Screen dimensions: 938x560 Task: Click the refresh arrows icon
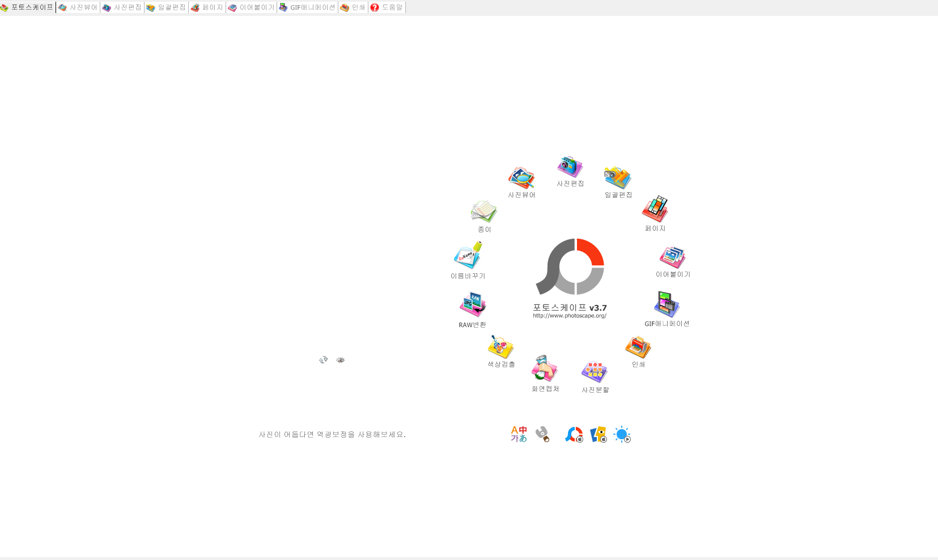[324, 359]
